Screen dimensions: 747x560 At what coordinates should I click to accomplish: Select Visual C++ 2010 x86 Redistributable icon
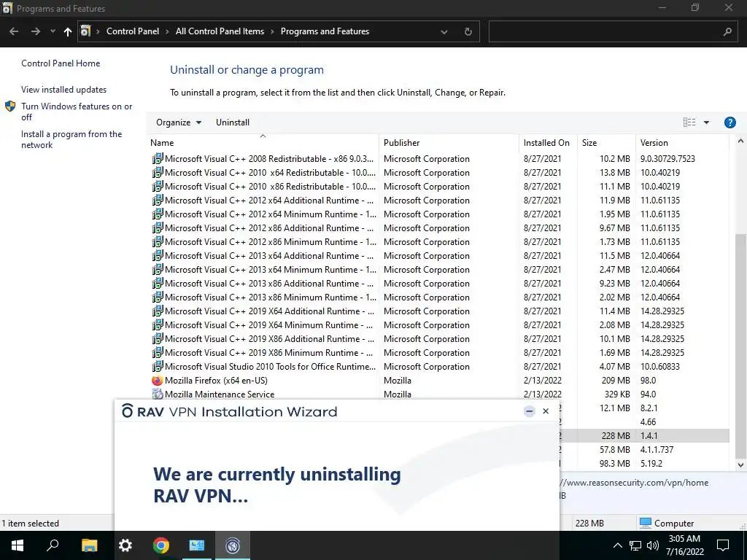coord(158,186)
